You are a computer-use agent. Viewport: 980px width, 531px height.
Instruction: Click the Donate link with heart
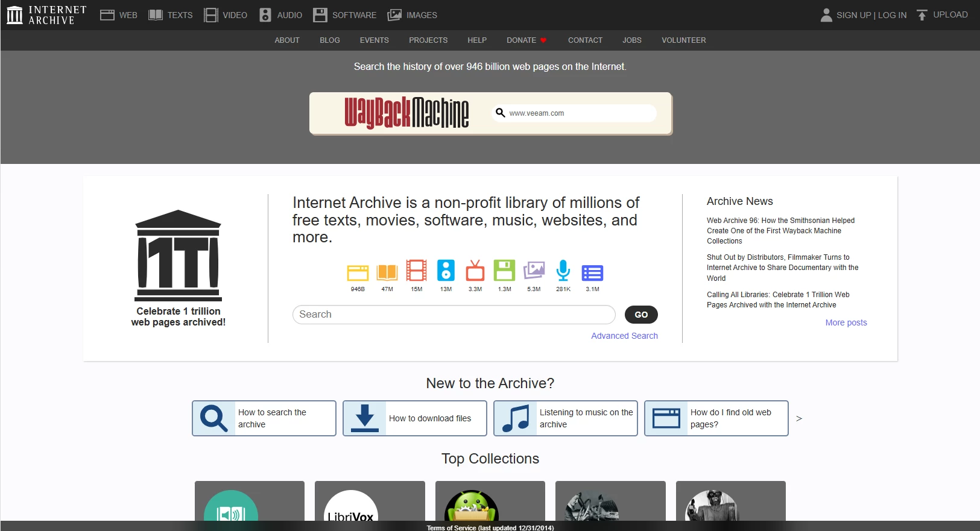pyautogui.click(x=526, y=40)
